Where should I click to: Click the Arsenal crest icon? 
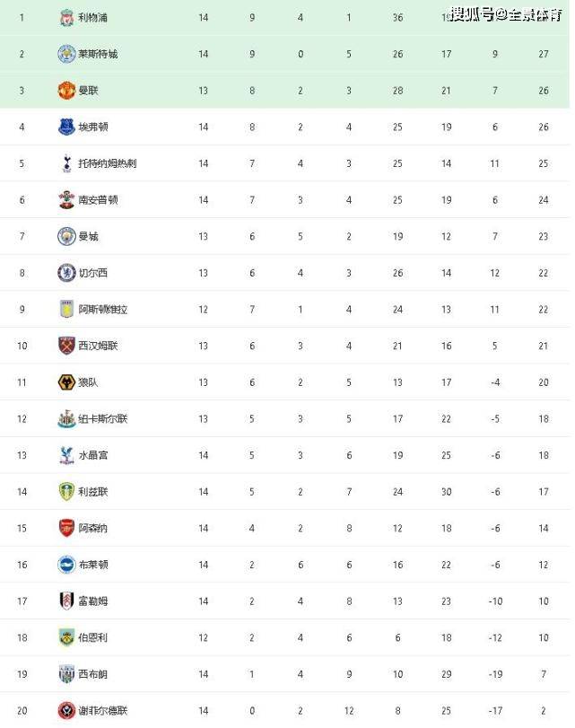pos(66,529)
